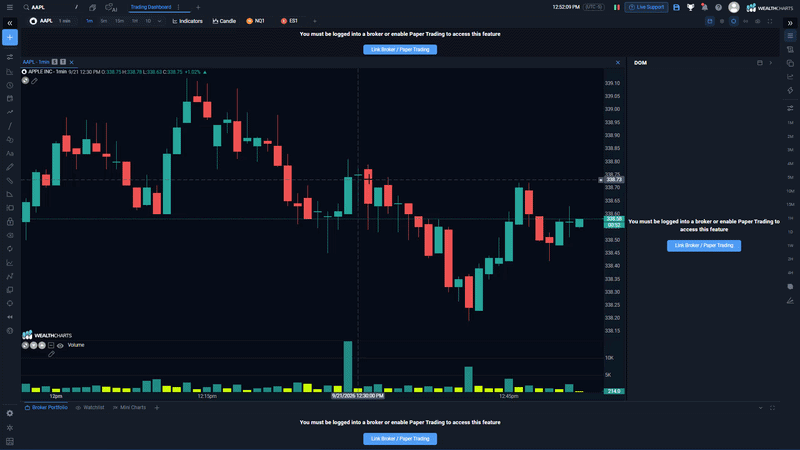800x450 pixels.
Task: Select the 5m timeframe
Action: [104, 21]
